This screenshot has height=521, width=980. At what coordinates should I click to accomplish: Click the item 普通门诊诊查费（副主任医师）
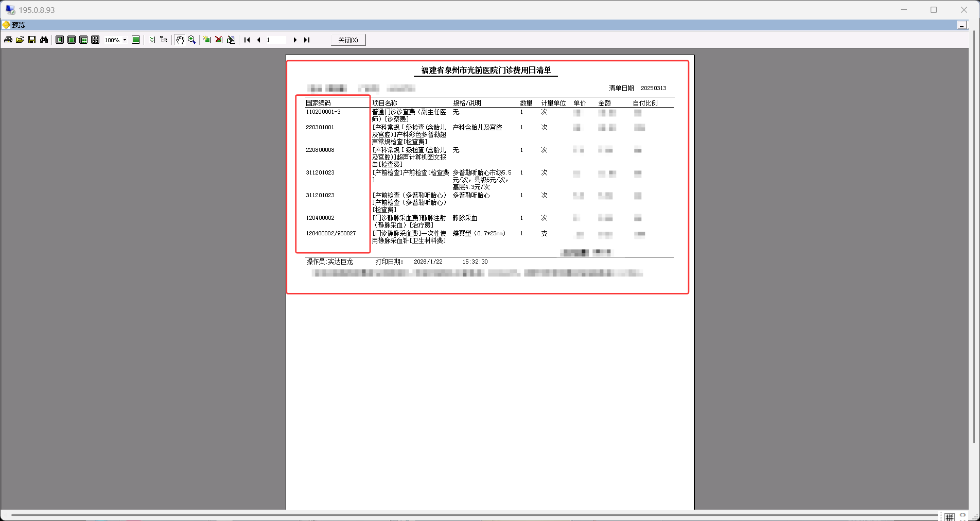point(409,115)
